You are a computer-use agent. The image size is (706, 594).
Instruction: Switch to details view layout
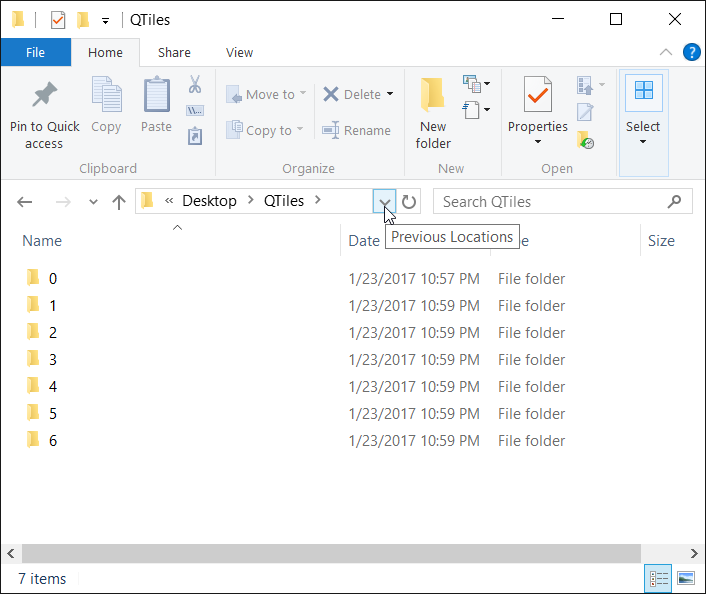point(659,578)
